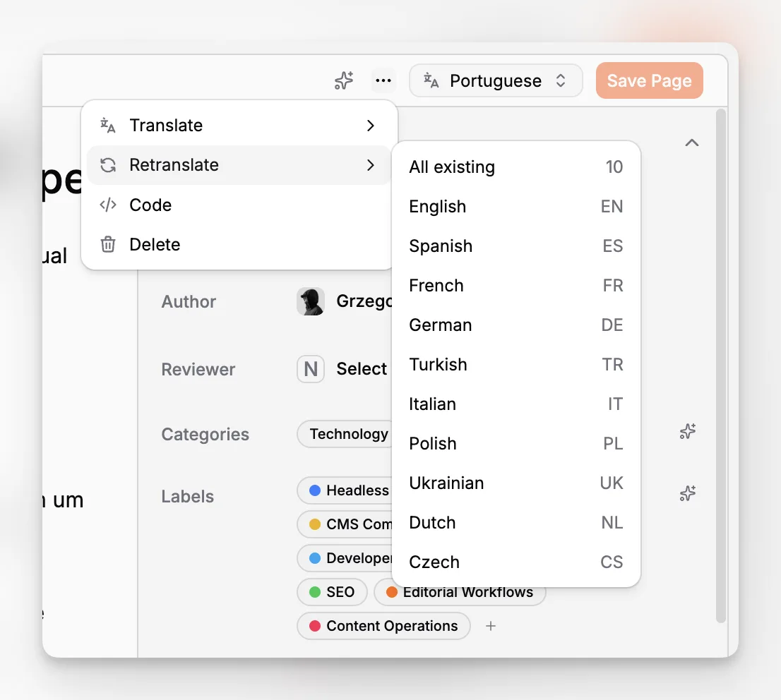Click the up-down arrows on language selector
781x700 pixels.
coord(561,80)
